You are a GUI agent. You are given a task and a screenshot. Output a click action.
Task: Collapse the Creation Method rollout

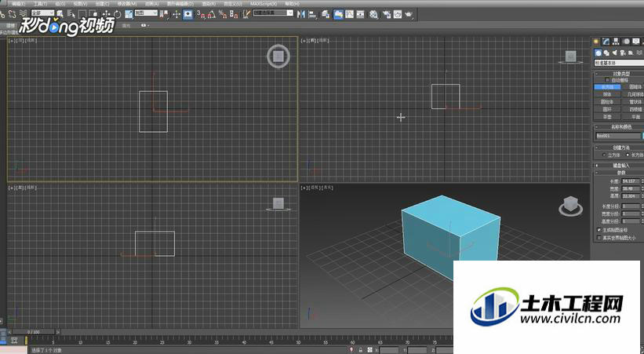[620, 148]
